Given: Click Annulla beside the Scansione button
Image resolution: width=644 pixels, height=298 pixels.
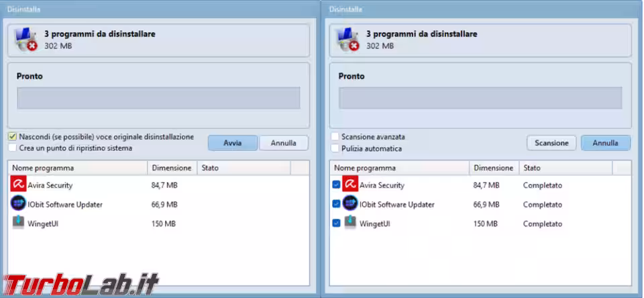Looking at the screenshot, I should [x=605, y=143].
